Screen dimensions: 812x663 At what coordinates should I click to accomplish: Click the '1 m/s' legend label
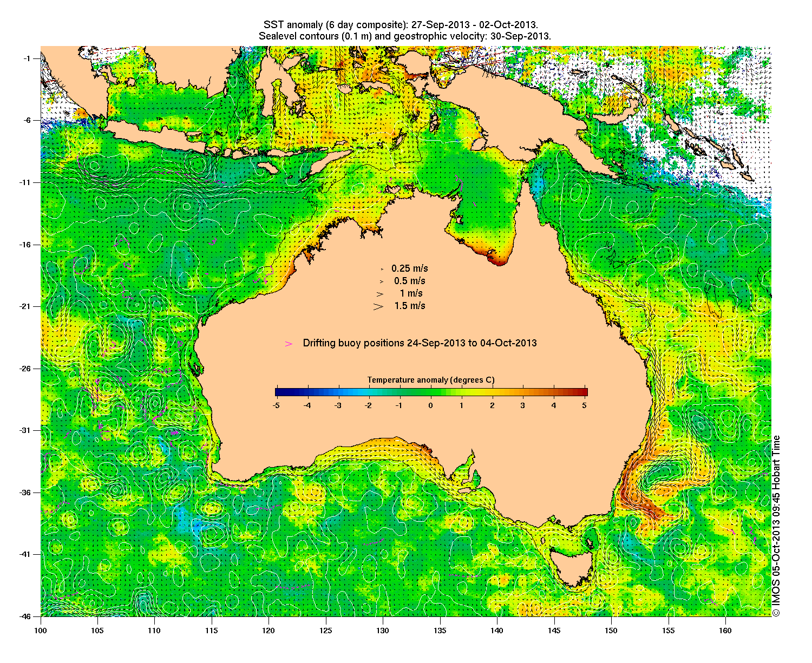click(x=411, y=293)
